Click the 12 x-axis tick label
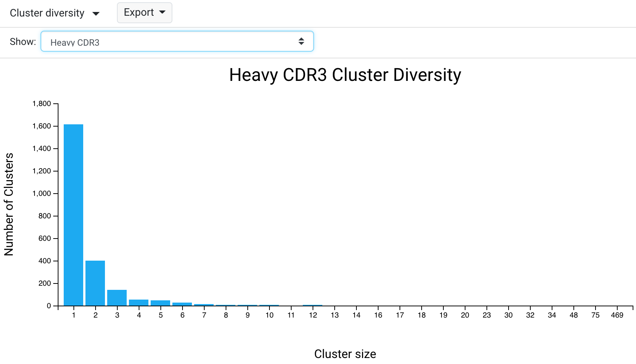636x364 pixels. pos(313,315)
